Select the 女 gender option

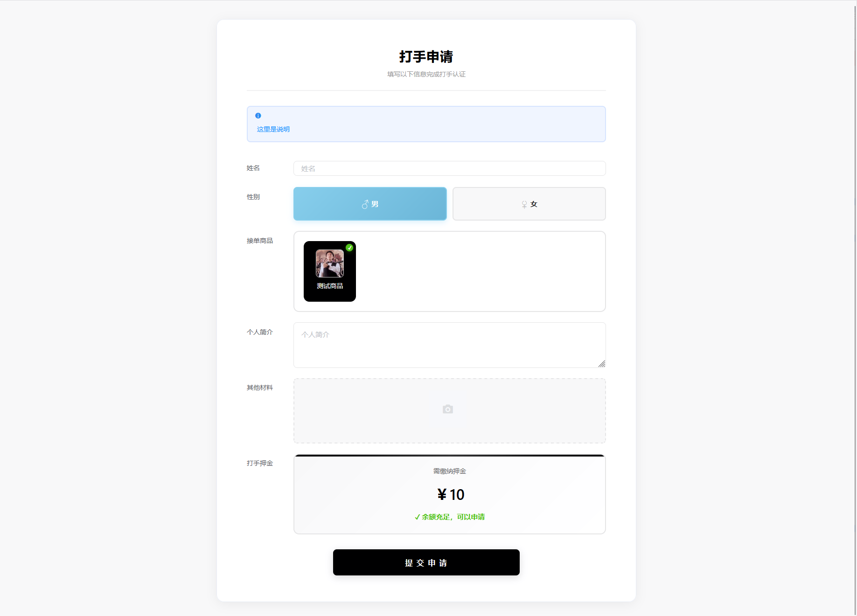click(x=529, y=204)
